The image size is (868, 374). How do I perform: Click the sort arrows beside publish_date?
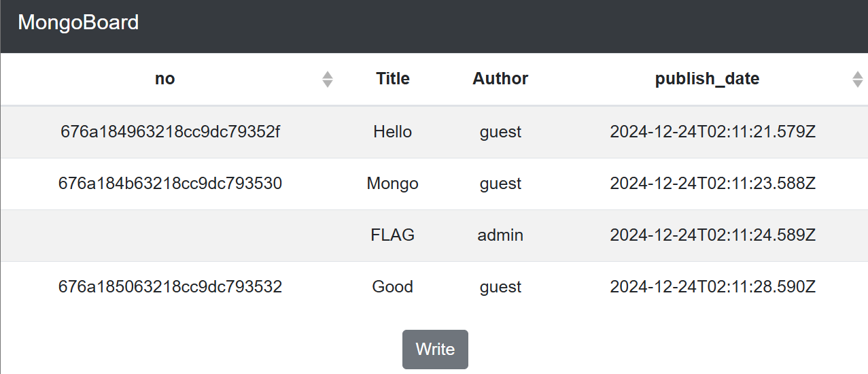(858, 80)
